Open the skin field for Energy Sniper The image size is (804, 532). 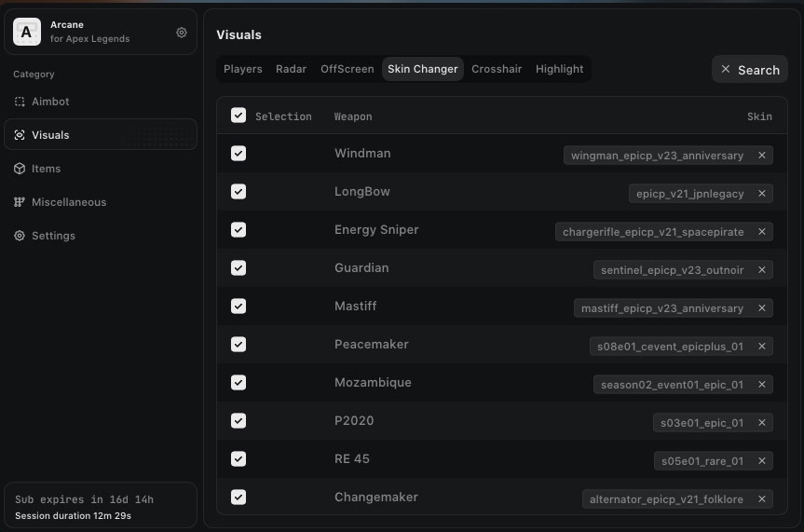pyautogui.click(x=653, y=232)
